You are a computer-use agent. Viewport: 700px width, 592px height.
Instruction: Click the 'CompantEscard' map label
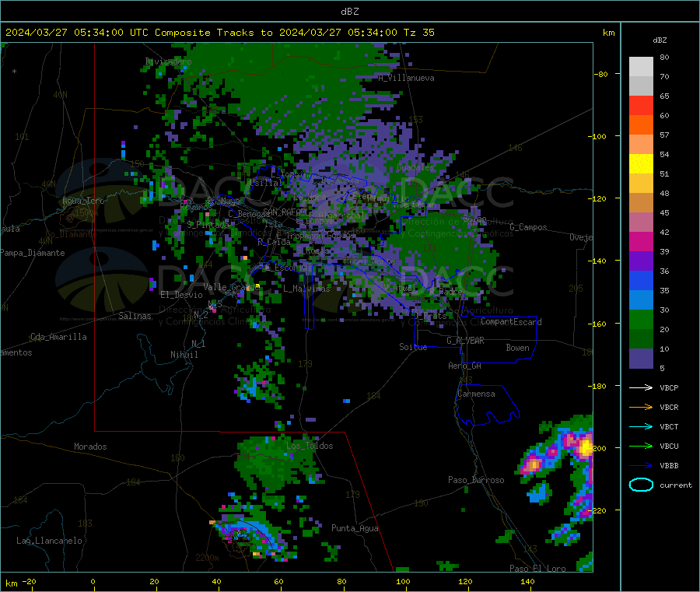(x=511, y=322)
